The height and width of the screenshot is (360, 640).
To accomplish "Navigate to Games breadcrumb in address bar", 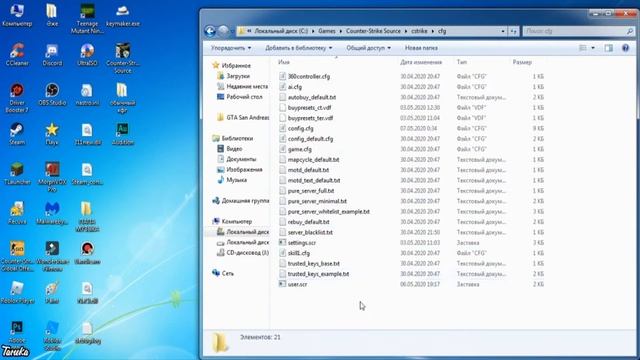I will point(327,31).
